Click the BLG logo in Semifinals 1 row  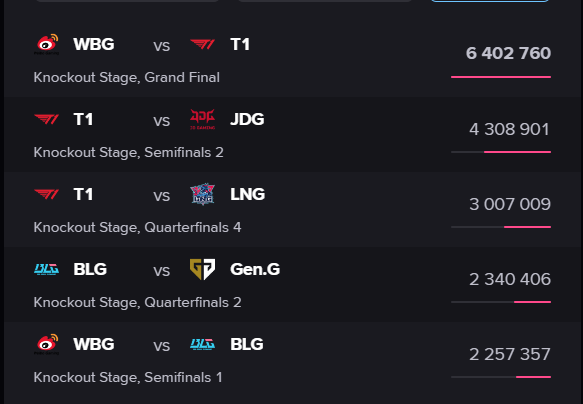click(203, 344)
